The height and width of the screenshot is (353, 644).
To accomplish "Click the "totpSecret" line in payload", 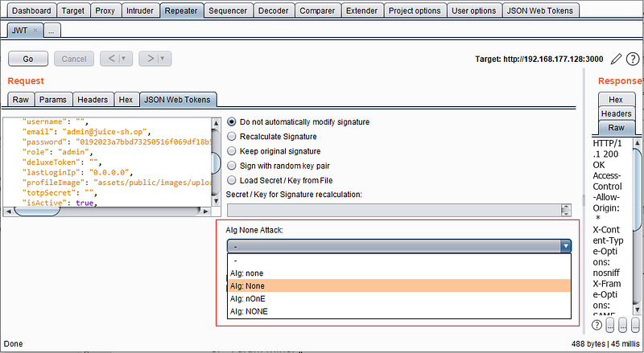I will point(60,193).
